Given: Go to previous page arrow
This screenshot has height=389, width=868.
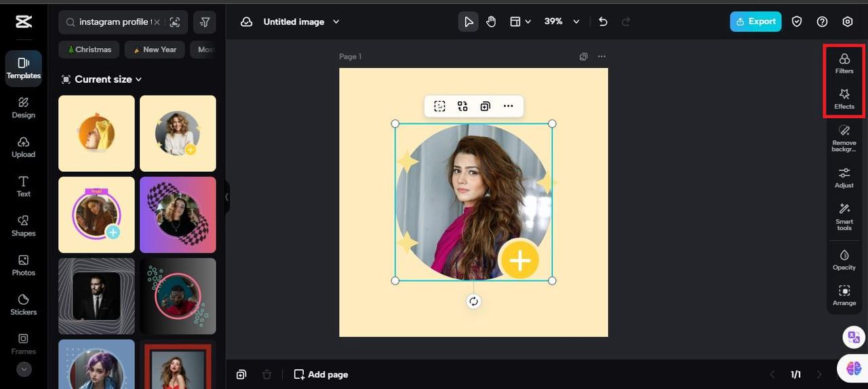Looking at the screenshot, I should click(772, 374).
